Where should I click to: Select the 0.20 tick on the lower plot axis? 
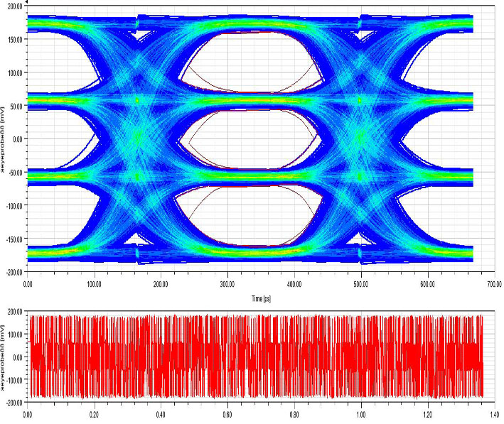click(x=94, y=412)
